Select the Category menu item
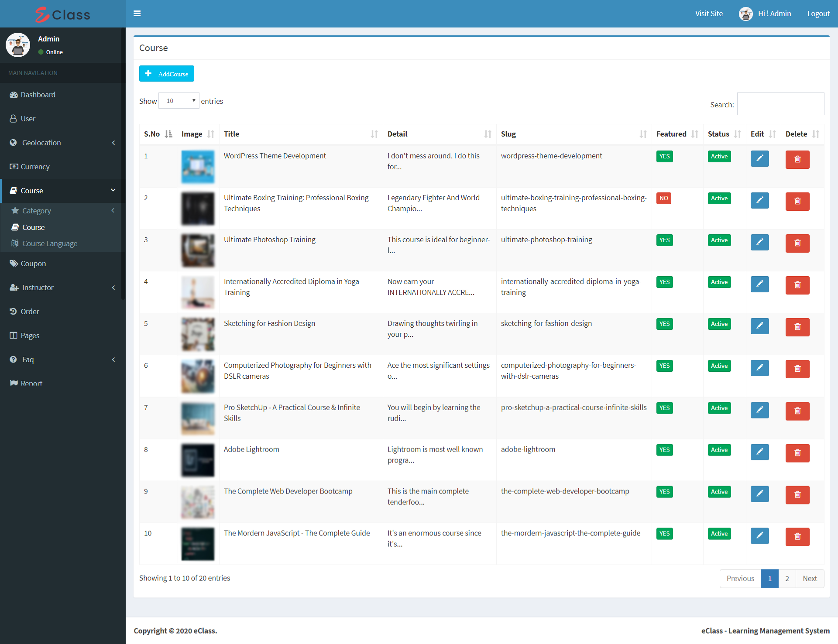838x644 pixels. coord(37,210)
